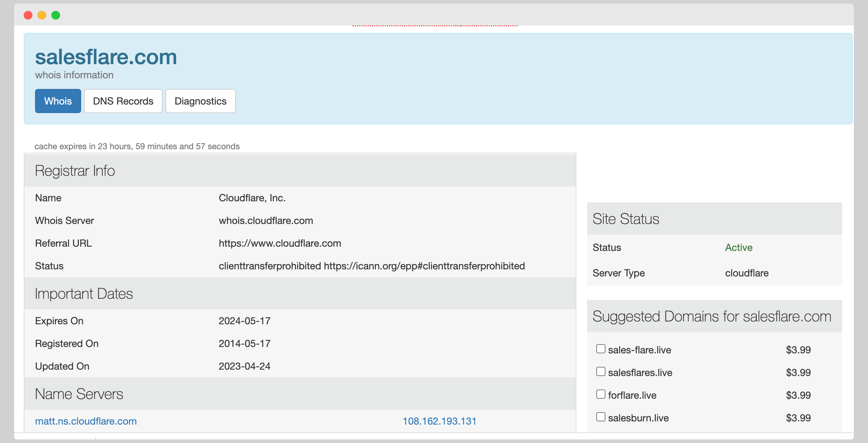Enable the forflare.live checkbox

point(601,394)
